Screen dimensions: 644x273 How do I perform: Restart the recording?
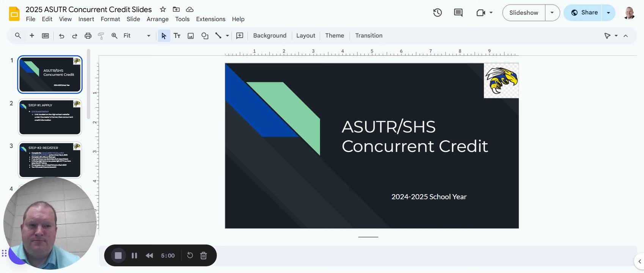(190, 256)
